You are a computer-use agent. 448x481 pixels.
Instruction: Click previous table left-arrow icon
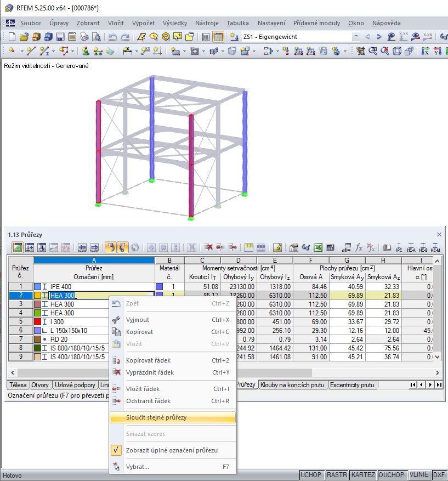[x=82, y=247]
